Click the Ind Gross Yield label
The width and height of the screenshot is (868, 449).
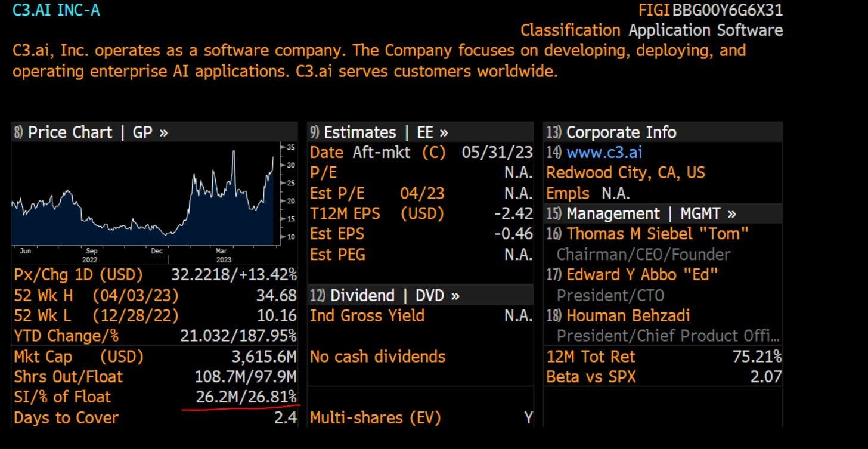click(367, 315)
